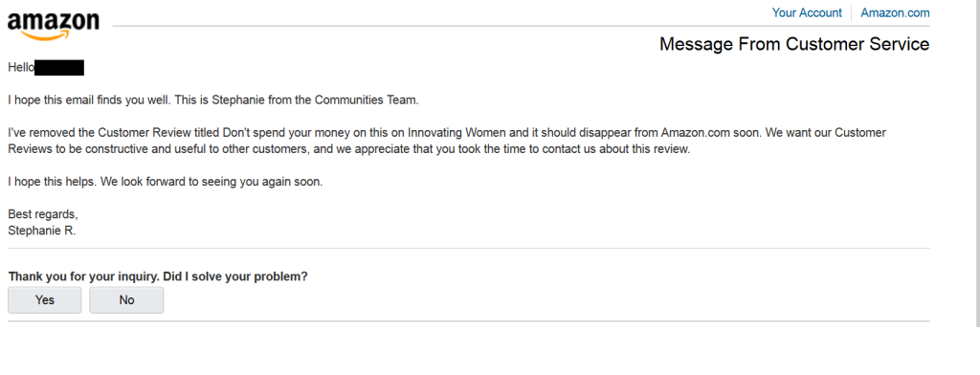The height and width of the screenshot is (375, 980).
Task: Click the Stephanie R. signature
Action: tap(42, 231)
